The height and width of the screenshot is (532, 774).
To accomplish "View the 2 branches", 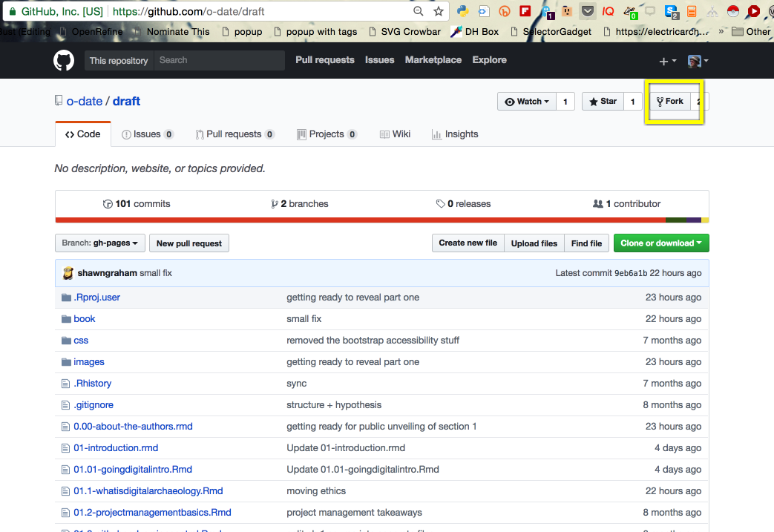I will [x=300, y=204].
